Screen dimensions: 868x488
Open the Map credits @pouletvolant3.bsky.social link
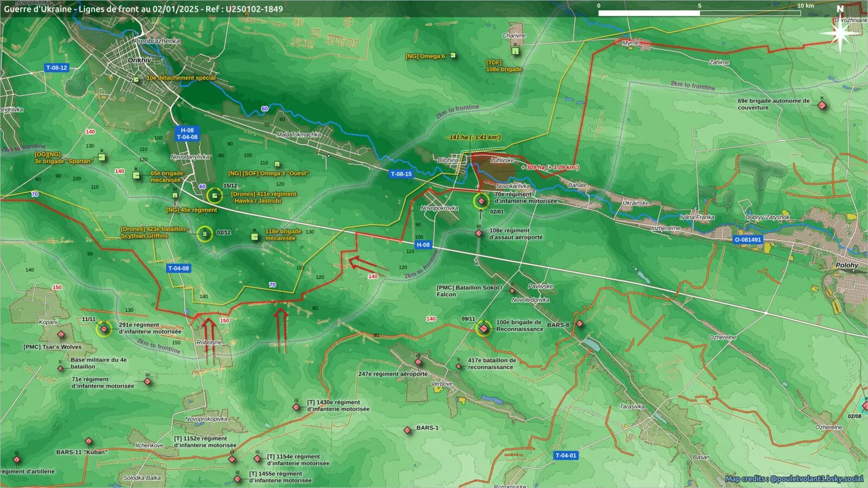tap(794, 479)
